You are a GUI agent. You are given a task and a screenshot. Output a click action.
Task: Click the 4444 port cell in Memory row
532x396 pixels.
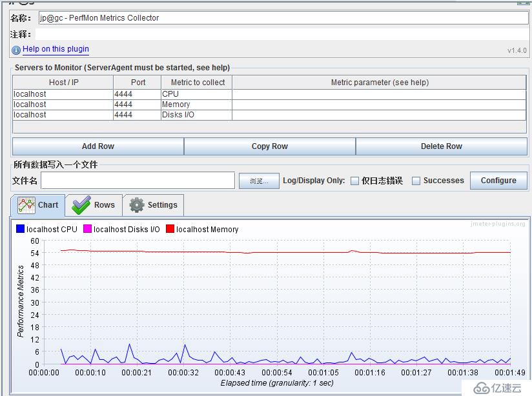click(x=137, y=104)
